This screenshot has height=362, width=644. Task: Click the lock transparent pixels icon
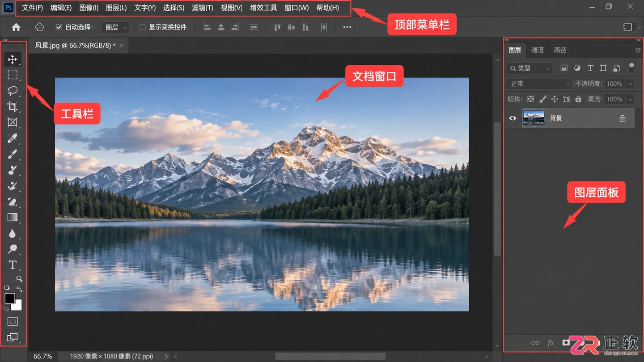click(530, 99)
